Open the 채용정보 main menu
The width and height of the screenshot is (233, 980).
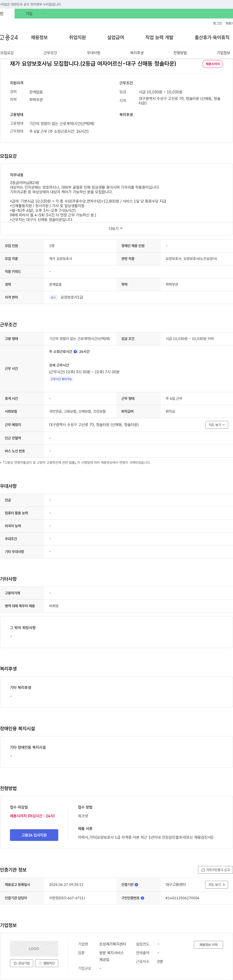(39, 37)
